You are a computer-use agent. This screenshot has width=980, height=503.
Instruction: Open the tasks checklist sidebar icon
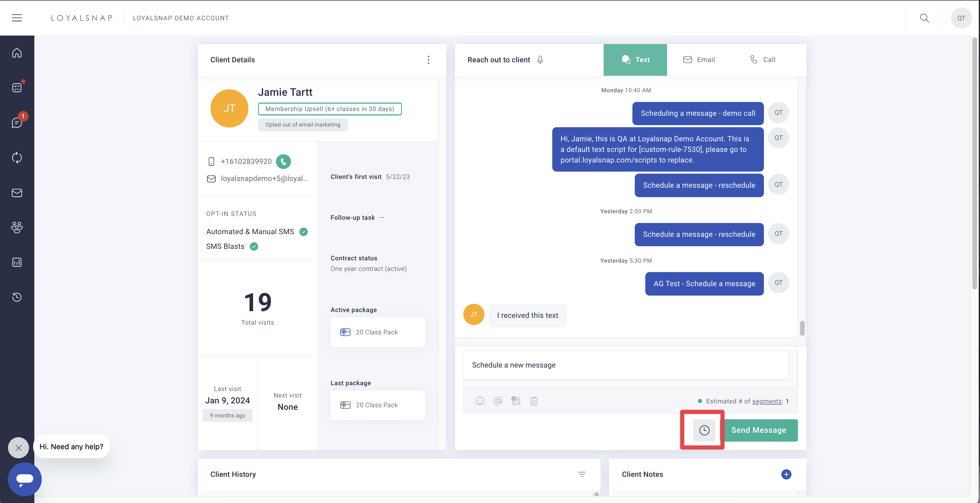[x=17, y=88]
